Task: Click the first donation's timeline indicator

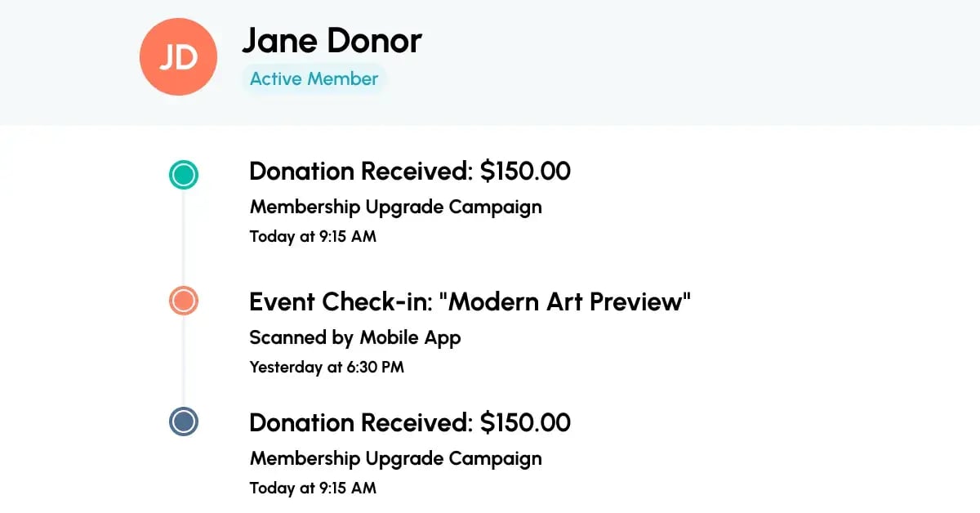Action: pos(183,174)
